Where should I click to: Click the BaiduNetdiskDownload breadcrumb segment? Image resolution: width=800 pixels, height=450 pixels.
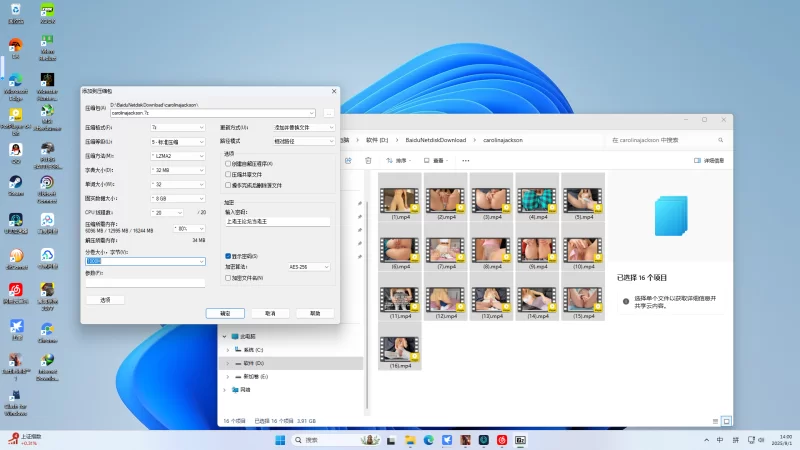tap(436, 140)
